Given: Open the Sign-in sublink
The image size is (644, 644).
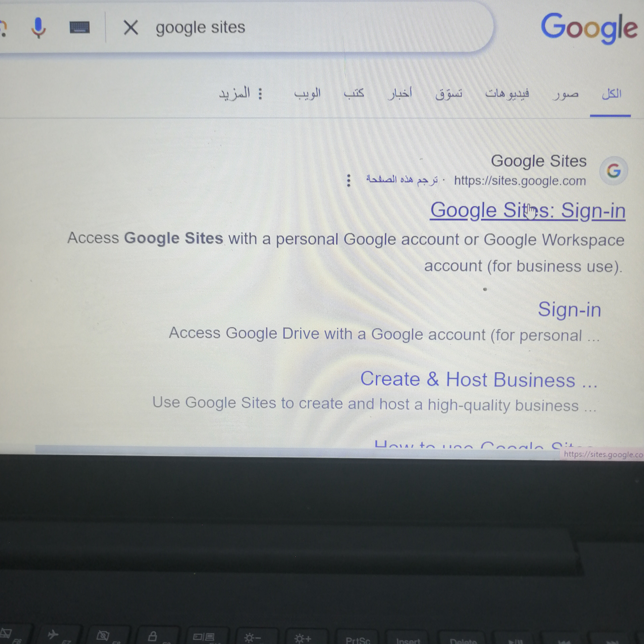Looking at the screenshot, I should pyautogui.click(x=569, y=309).
